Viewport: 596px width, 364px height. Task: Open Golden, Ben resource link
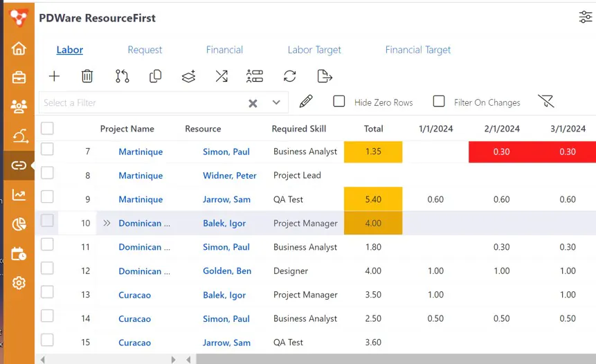(227, 271)
